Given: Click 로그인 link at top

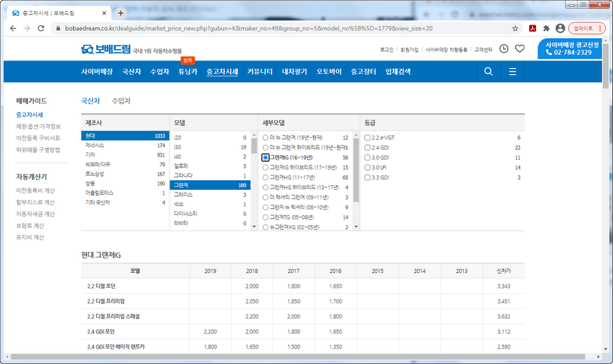Looking at the screenshot, I should pyautogui.click(x=387, y=50).
